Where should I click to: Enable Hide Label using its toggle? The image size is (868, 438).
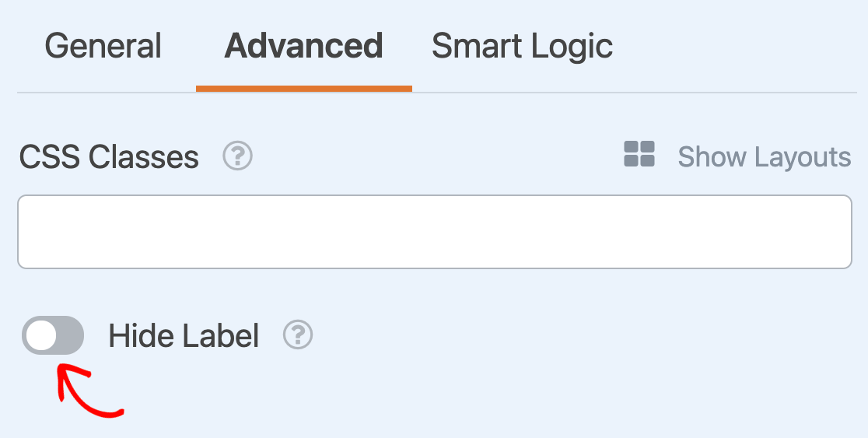pos(53,335)
